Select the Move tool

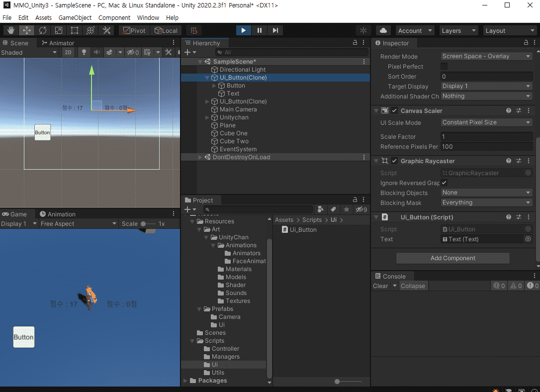pyautogui.click(x=26, y=30)
